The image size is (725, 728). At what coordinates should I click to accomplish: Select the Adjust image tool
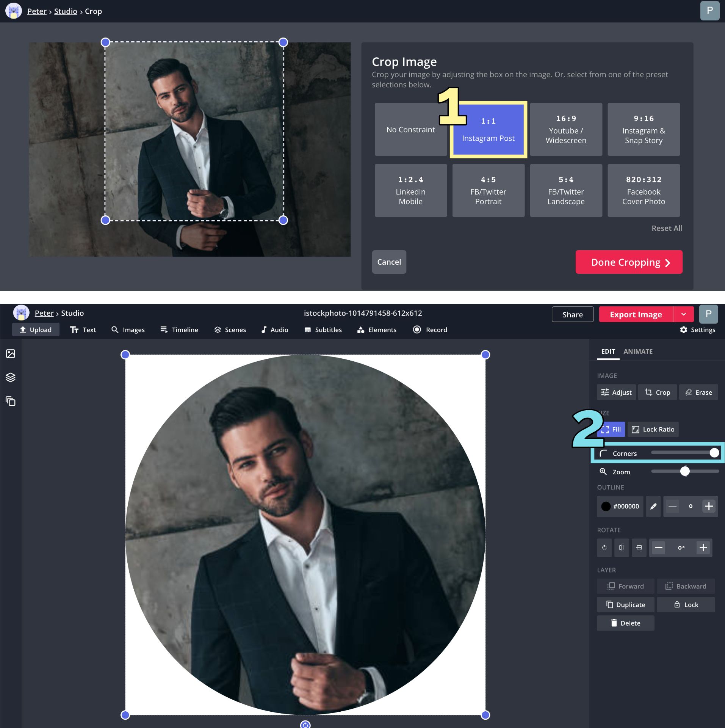point(616,392)
